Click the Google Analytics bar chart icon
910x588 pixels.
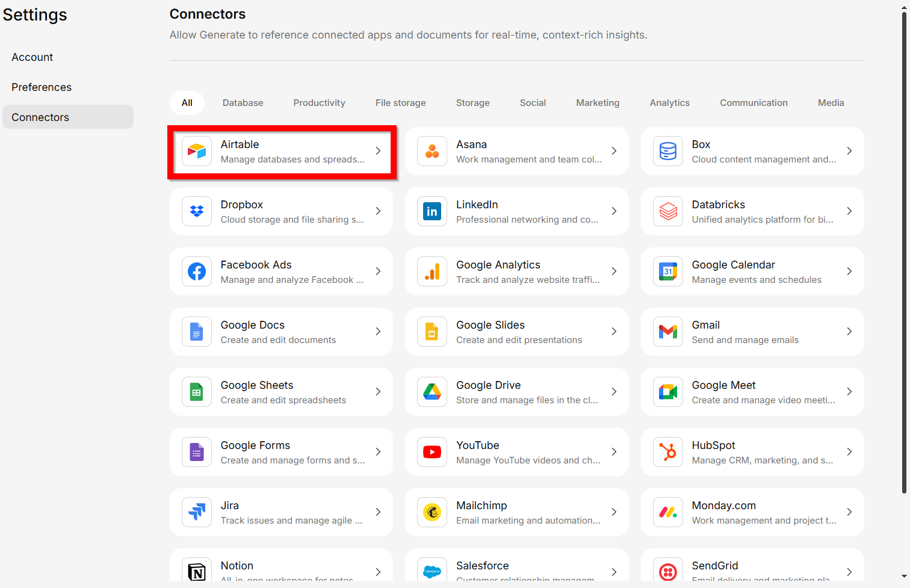coord(432,271)
